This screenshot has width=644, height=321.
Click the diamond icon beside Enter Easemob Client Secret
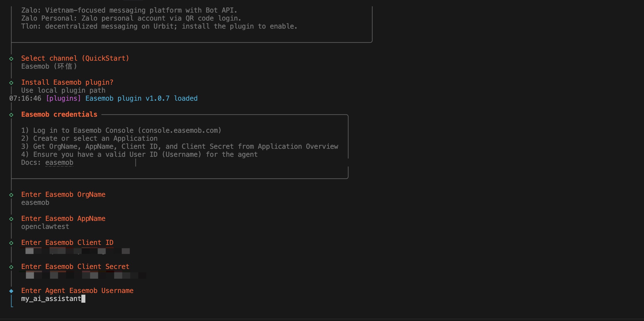(11, 267)
